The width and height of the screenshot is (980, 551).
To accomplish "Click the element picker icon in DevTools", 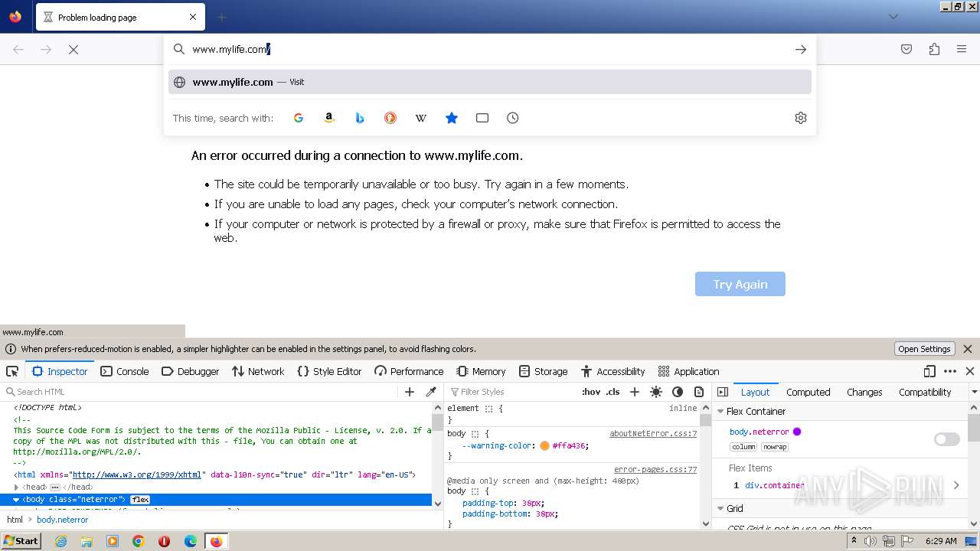I will click(x=12, y=371).
